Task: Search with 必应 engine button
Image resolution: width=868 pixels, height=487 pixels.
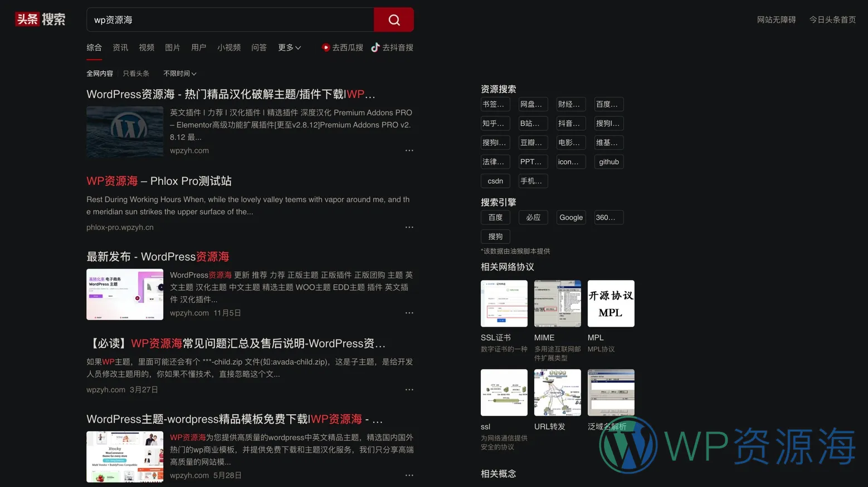Action: [533, 218]
